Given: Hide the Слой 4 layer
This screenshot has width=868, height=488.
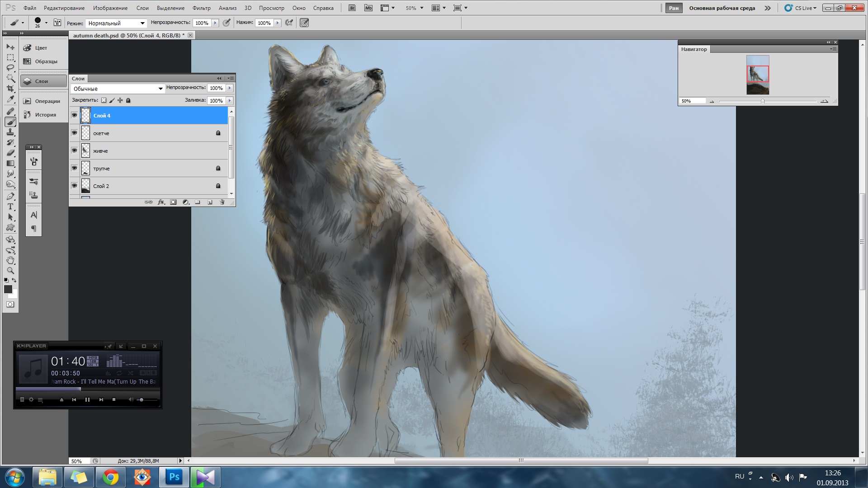Looking at the screenshot, I should coord(74,115).
